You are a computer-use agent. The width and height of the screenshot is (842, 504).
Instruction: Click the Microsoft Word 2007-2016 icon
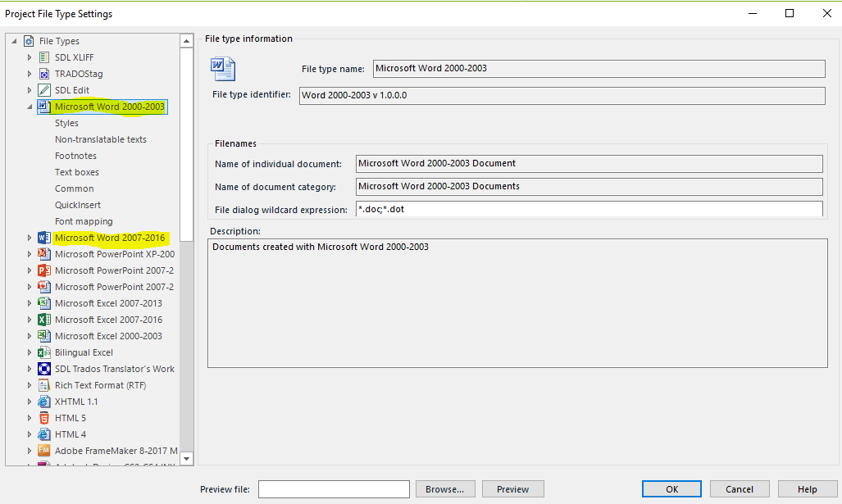pos(44,238)
